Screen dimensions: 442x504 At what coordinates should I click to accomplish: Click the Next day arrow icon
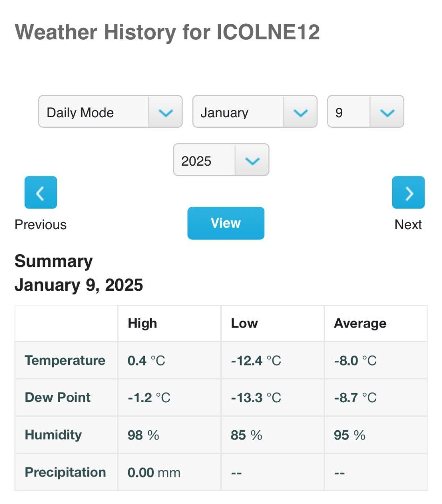click(408, 192)
